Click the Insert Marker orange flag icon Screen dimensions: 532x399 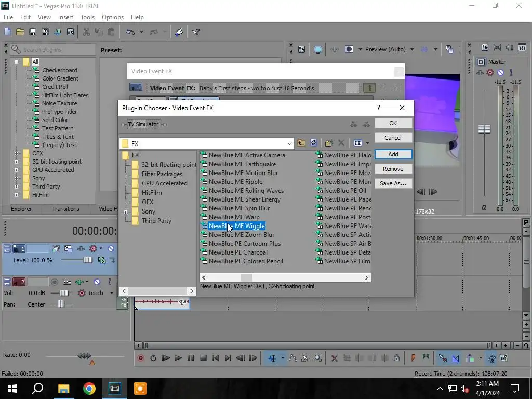click(413, 358)
